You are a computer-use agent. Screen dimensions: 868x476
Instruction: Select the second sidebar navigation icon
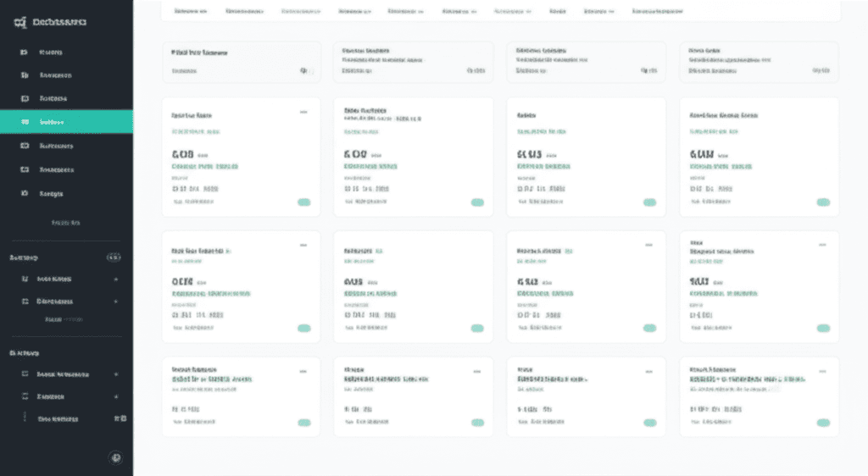click(x=24, y=75)
